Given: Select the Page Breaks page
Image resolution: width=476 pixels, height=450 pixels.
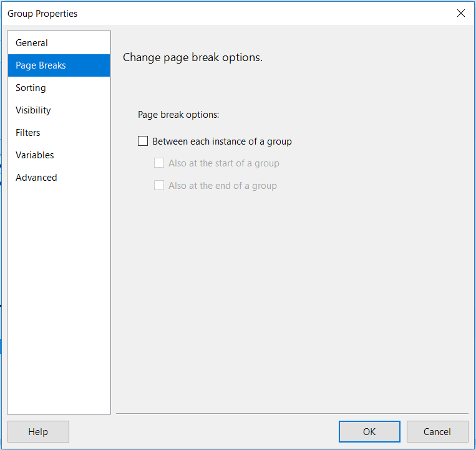Looking at the screenshot, I should [x=59, y=65].
